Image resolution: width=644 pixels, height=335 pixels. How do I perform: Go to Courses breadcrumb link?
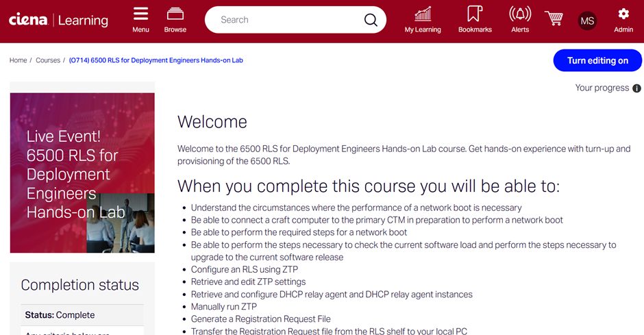[48, 60]
